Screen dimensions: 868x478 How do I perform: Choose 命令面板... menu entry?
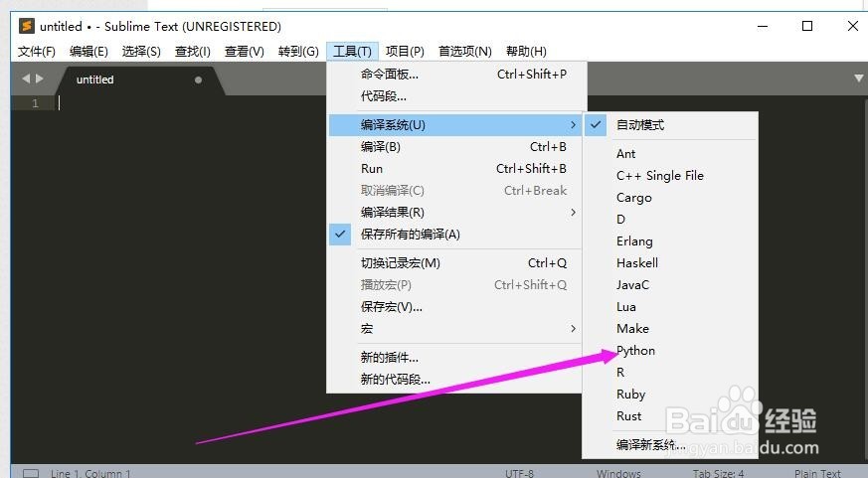pos(454,75)
